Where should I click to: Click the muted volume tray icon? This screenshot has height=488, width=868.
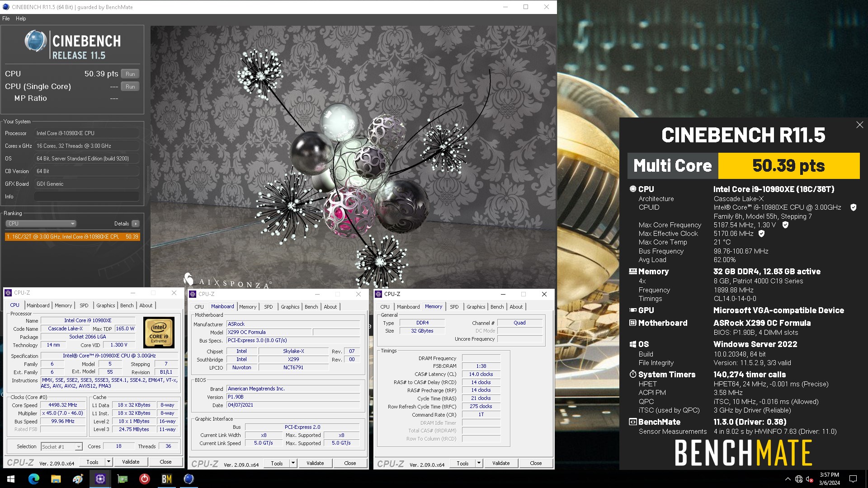click(x=810, y=479)
